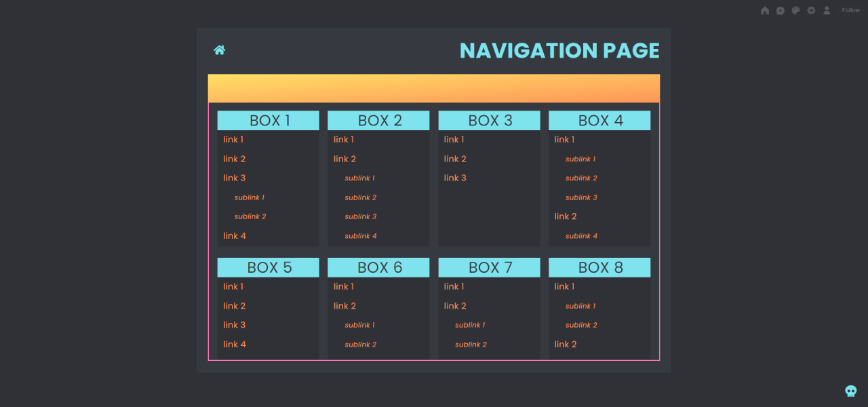Follow link 3 in BOX 3
The width and height of the screenshot is (868, 407).
click(455, 178)
